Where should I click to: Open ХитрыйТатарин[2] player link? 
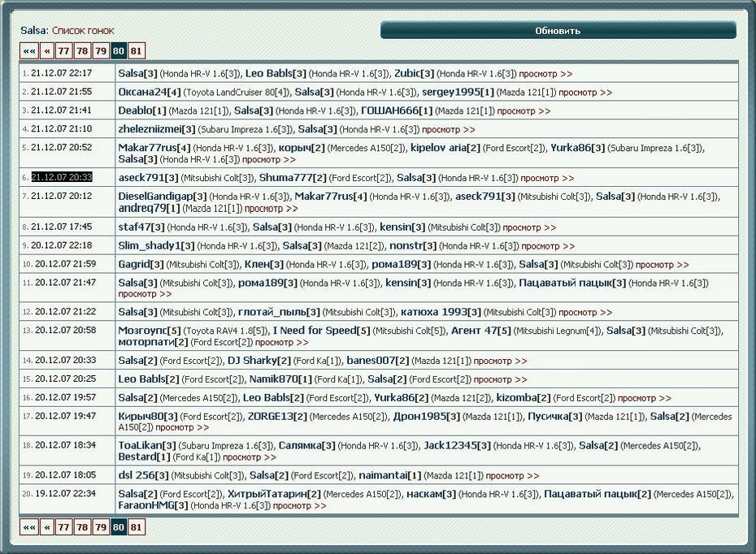pos(274,494)
